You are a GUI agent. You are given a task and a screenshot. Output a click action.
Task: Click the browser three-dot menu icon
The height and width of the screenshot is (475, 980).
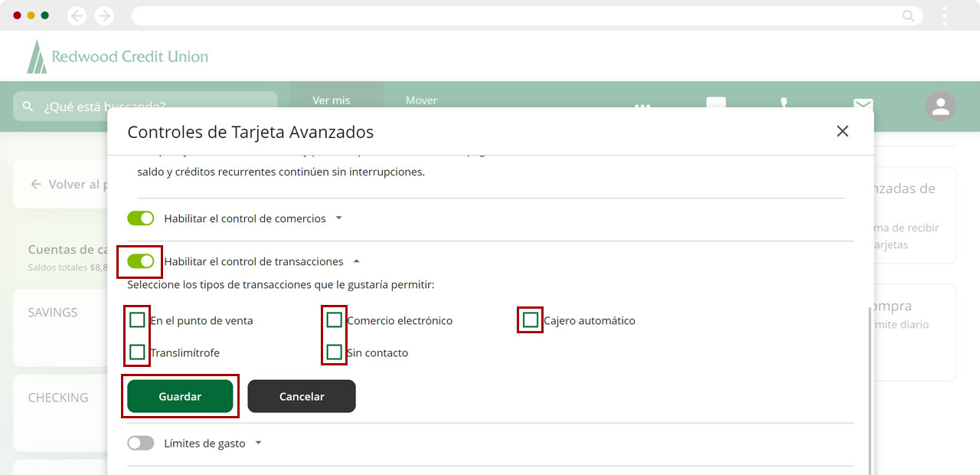pos(945,15)
